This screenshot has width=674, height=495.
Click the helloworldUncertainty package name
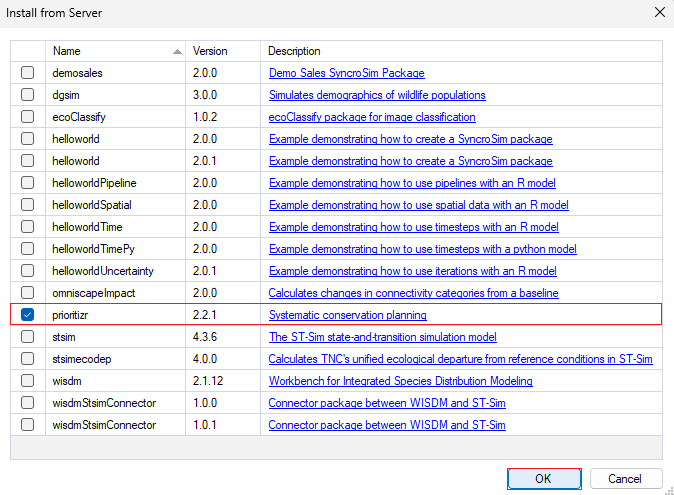click(x=103, y=271)
